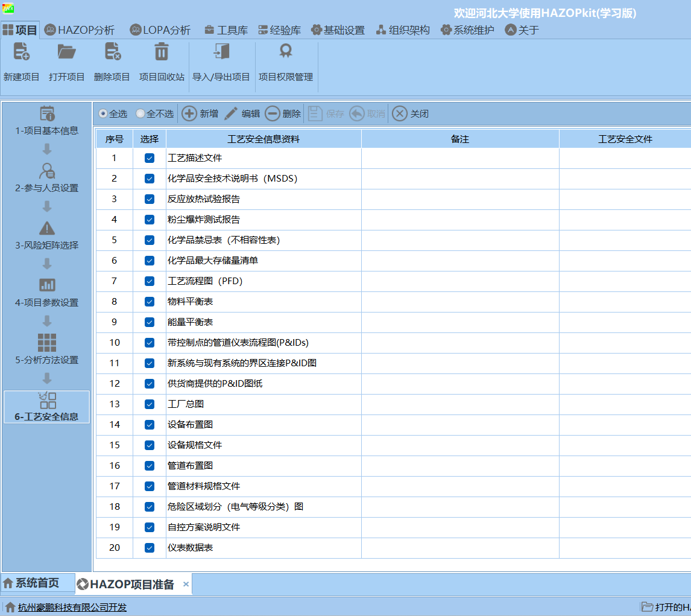Click the 编辑 edit pencil button
The image size is (691, 616).
242,114
